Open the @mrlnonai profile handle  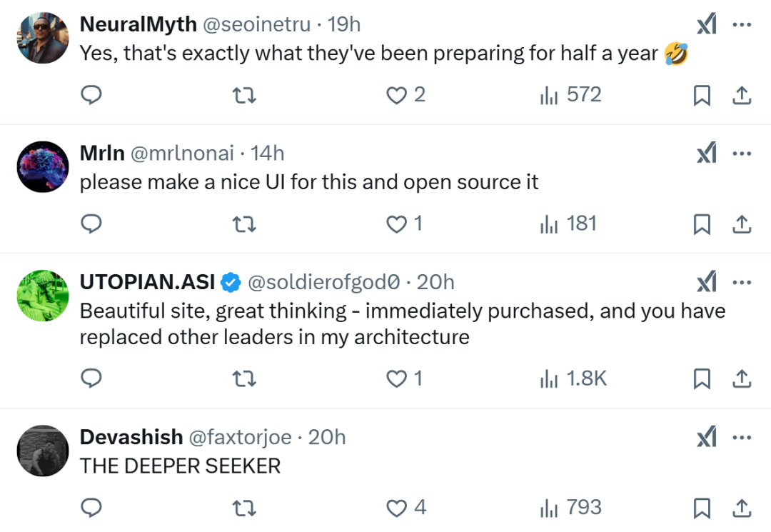[x=182, y=153]
